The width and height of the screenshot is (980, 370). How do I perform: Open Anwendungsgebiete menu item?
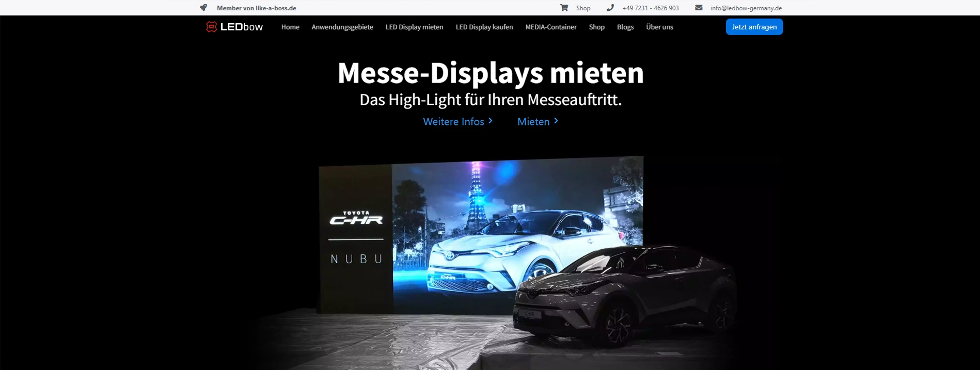click(342, 27)
